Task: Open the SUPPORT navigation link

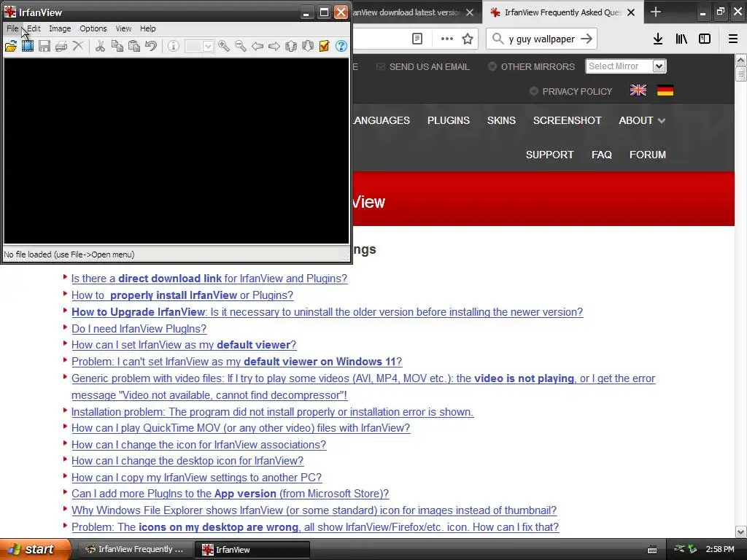Action: pyautogui.click(x=549, y=155)
